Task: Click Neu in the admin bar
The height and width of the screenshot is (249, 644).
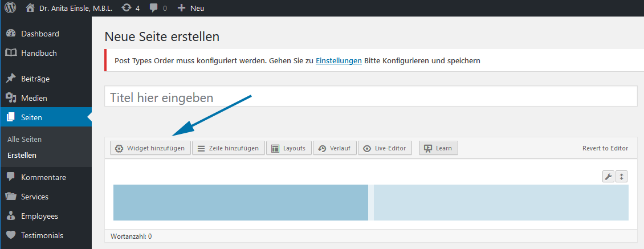Action: tap(197, 8)
